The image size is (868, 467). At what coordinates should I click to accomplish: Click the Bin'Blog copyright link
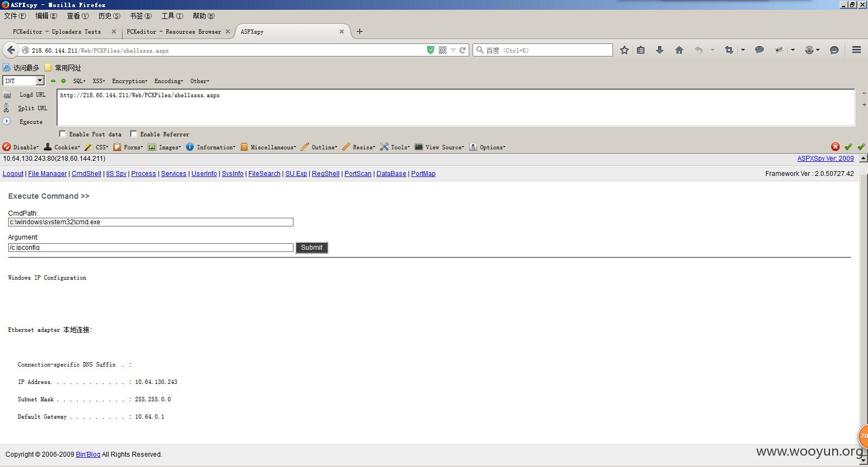pos(88,455)
